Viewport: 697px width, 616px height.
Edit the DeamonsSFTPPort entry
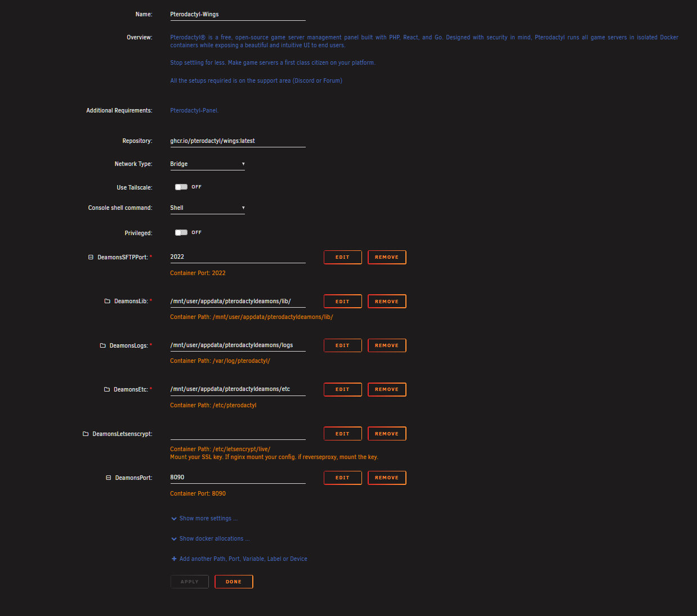[x=342, y=257]
